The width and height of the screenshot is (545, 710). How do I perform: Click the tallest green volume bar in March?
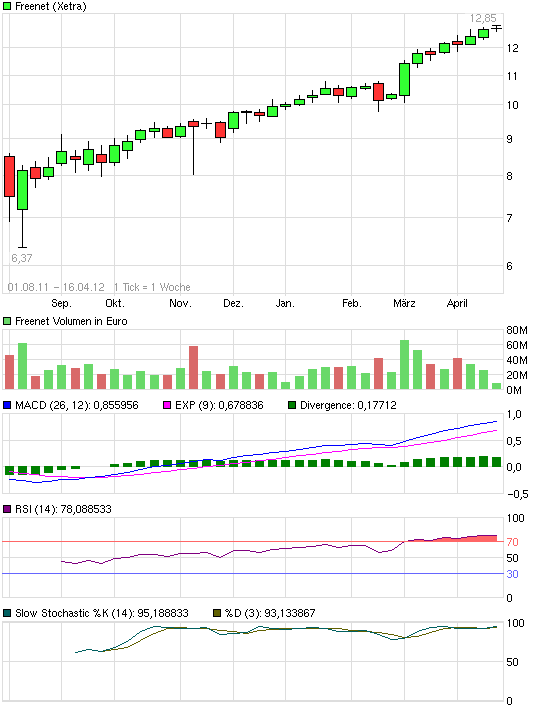(x=404, y=365)
